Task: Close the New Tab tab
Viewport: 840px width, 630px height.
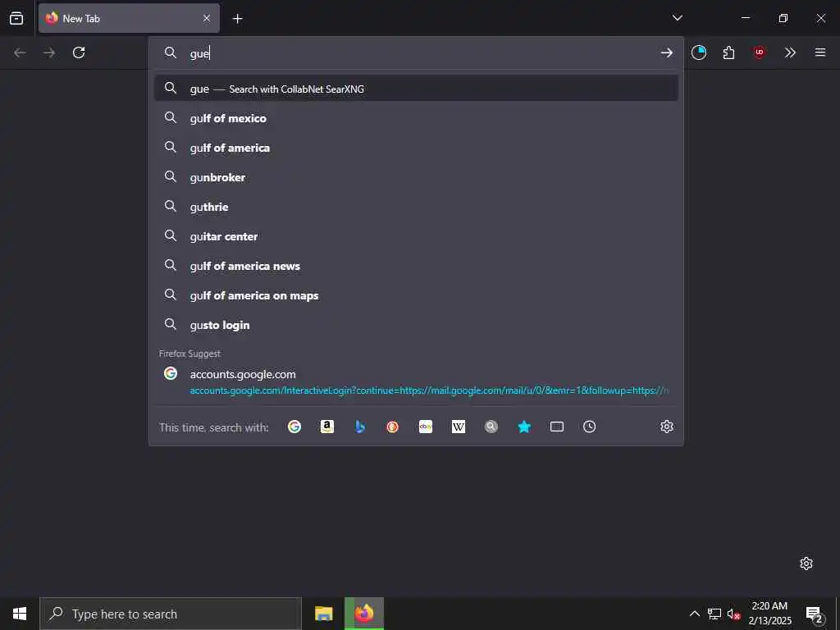Action: pyautogui.click(x=207, y=18)
